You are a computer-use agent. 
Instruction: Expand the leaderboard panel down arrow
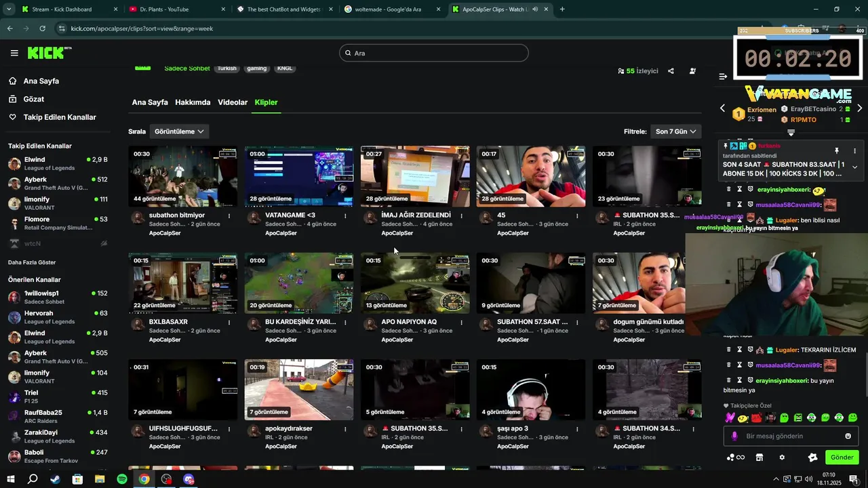pos(791,133)
